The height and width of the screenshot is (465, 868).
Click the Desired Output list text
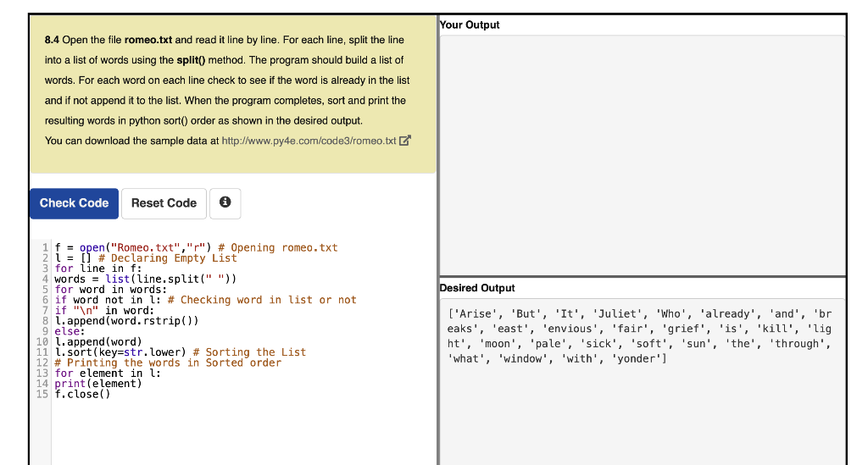pyautogui.click(x=639, y=336)
